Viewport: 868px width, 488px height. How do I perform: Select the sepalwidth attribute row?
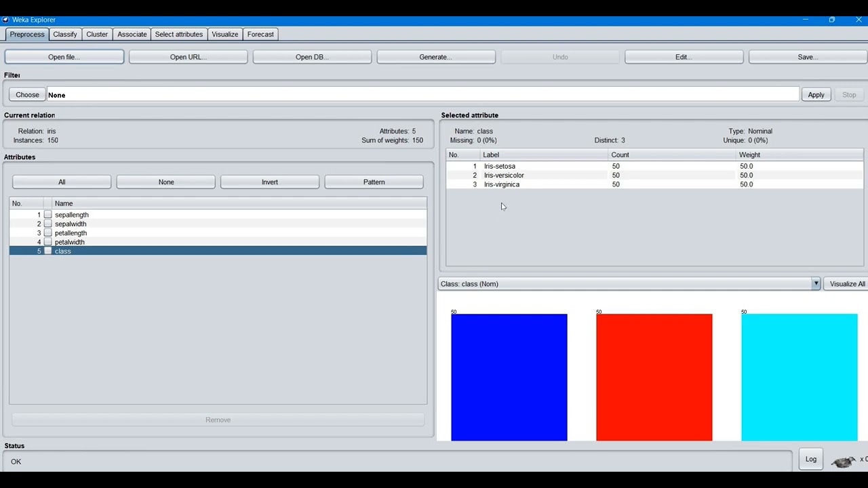click(x=218, y=224)
